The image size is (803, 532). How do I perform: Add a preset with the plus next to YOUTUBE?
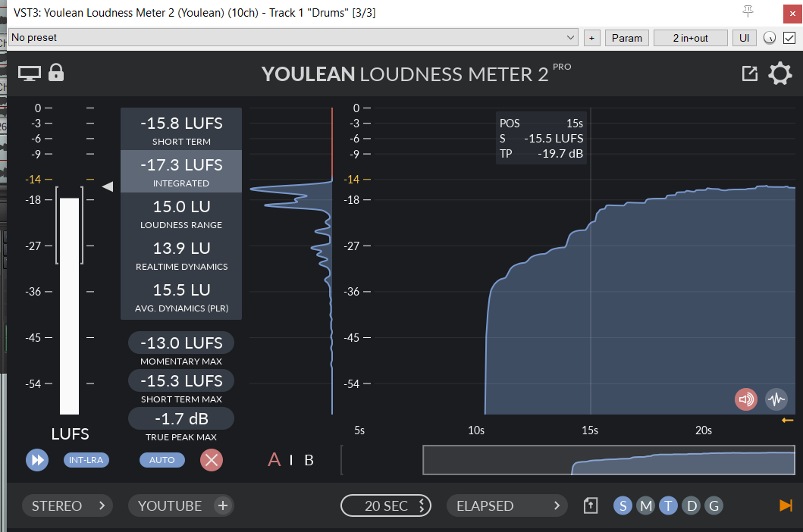click(x=223, y=506)
